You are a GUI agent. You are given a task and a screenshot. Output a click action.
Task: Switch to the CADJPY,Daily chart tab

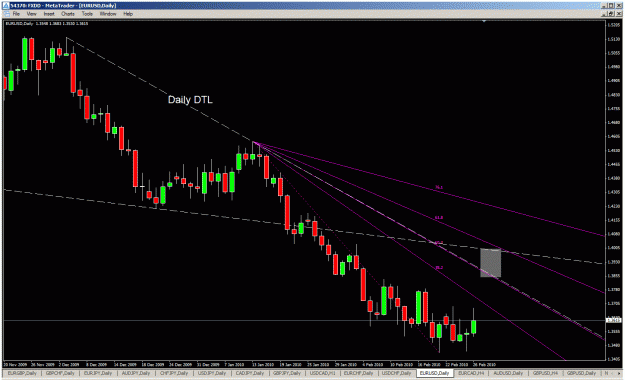[250, 373]
